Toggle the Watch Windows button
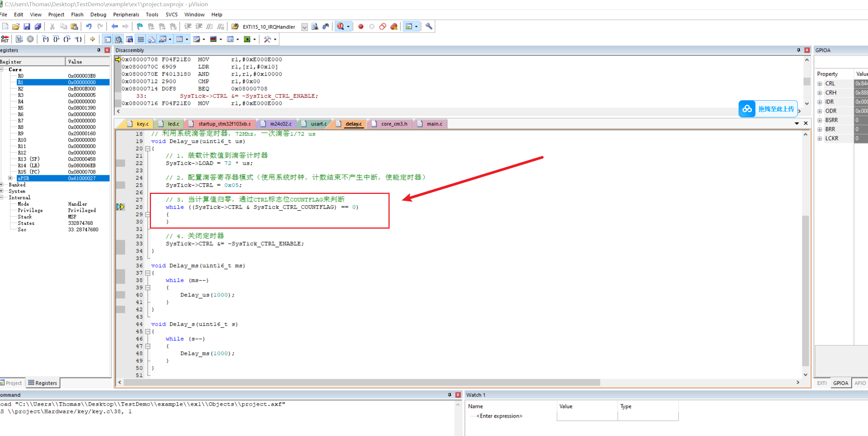 pyautogui.click(x=163, y=39)
